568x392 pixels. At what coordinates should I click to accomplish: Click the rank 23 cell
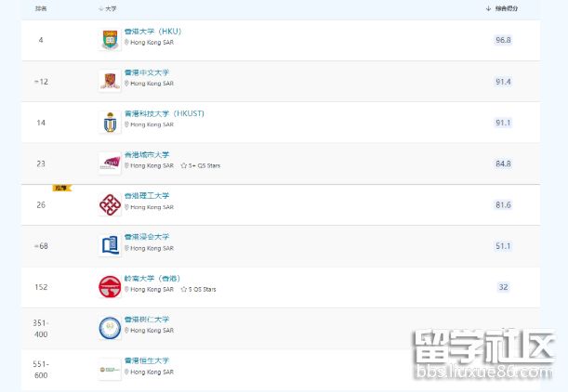click(x=41, y=164)
